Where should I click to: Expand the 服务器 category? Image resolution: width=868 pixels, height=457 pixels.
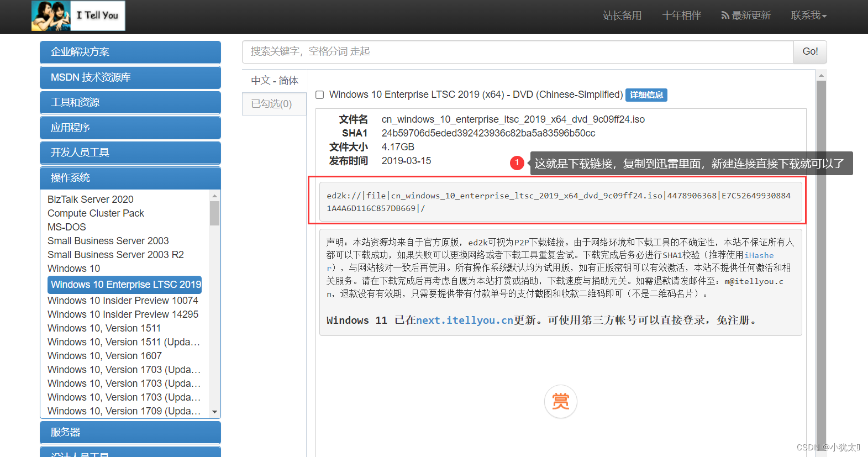(130, 432)
